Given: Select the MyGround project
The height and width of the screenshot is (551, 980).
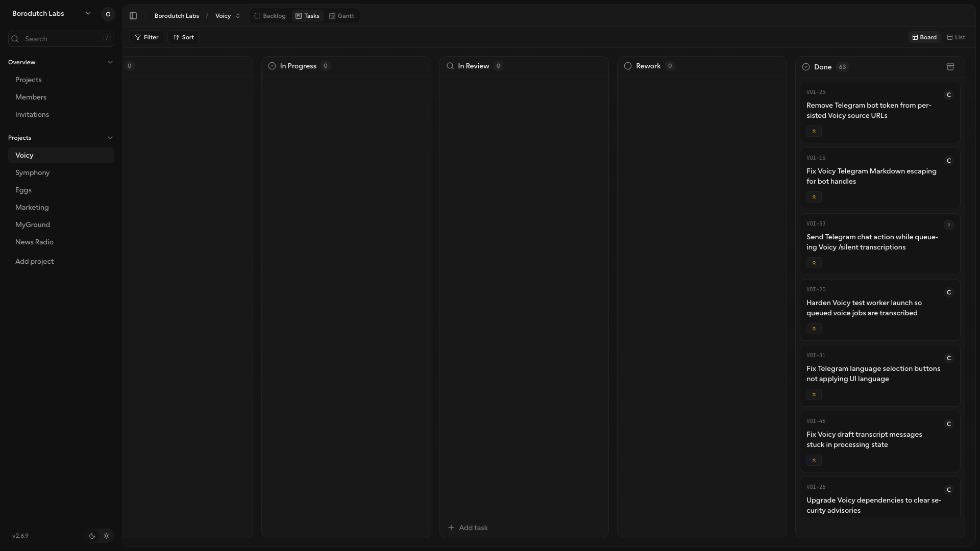Looking at the screenshot, I should tap(61, 224).
